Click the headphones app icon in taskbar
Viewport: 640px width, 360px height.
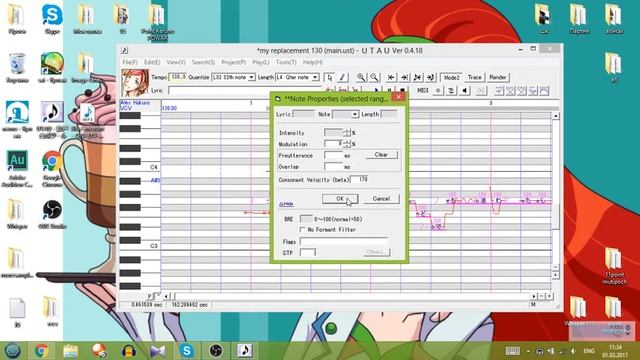pyautogui.click(x=129, y=350)
